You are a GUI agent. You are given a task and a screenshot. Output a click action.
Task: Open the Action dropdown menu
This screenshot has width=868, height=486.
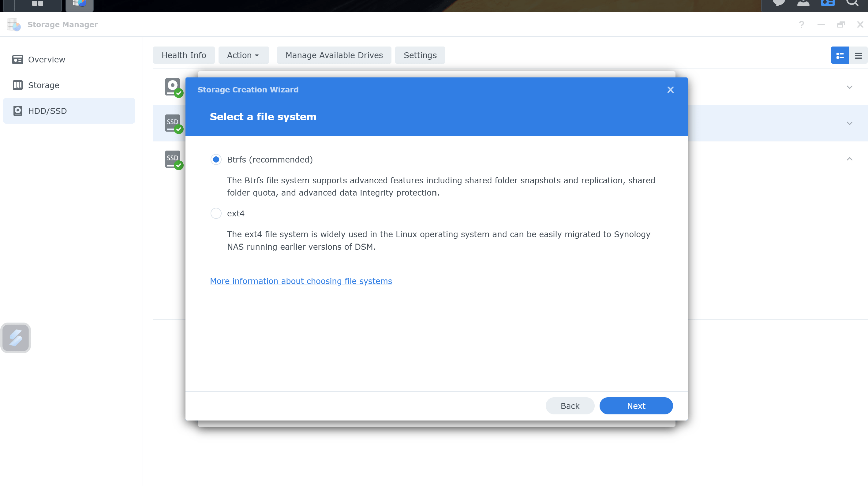click(x=243, y=55)
